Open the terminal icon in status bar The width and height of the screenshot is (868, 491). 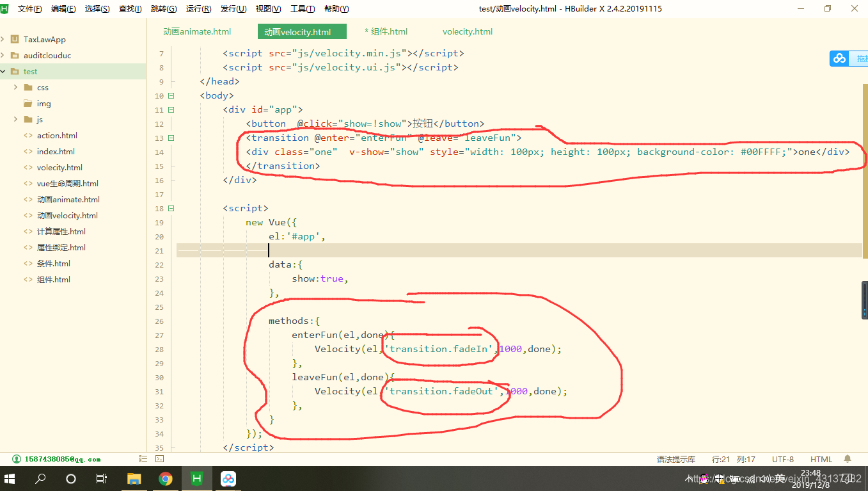click(x=160, y=459)
